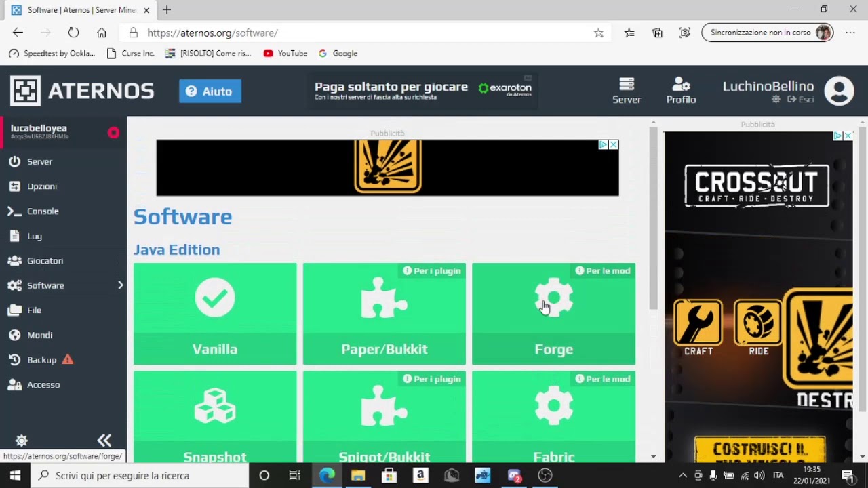Open the favorites list icon

(x=629, y=33)
